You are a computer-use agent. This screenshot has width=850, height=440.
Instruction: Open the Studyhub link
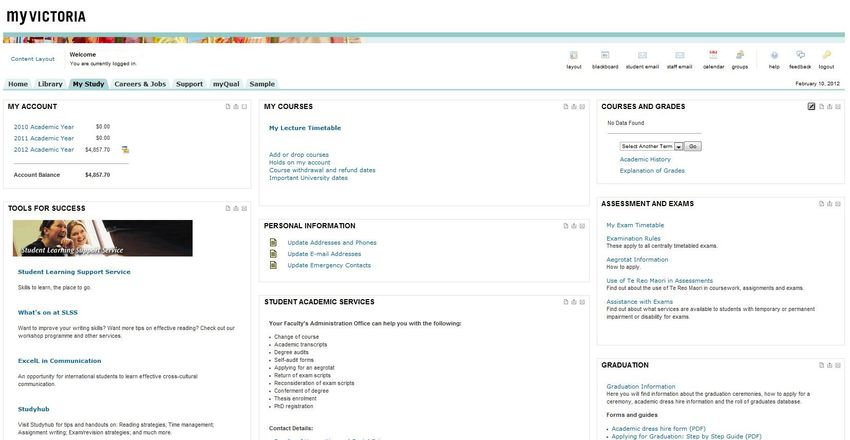pyautogui.click(x=34, y=409)
